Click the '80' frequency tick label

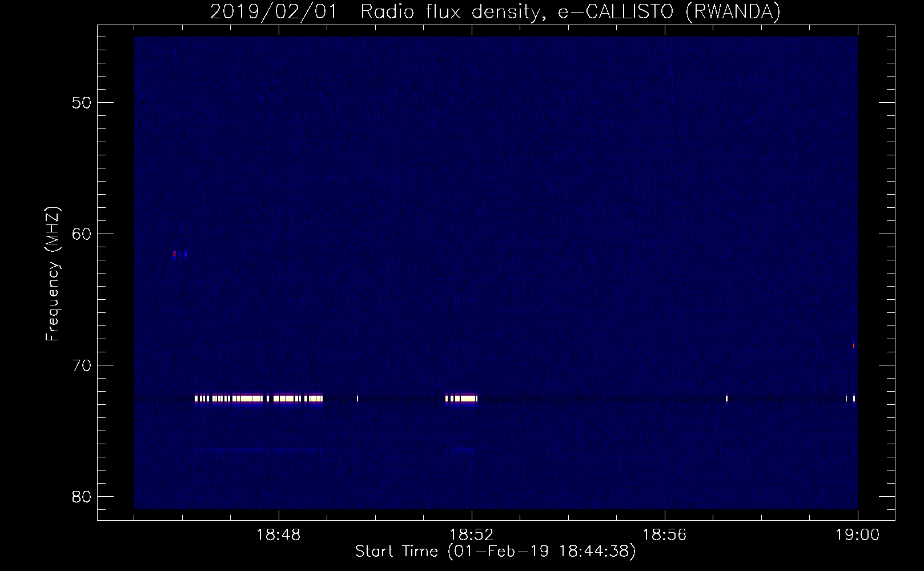(82, 497)
